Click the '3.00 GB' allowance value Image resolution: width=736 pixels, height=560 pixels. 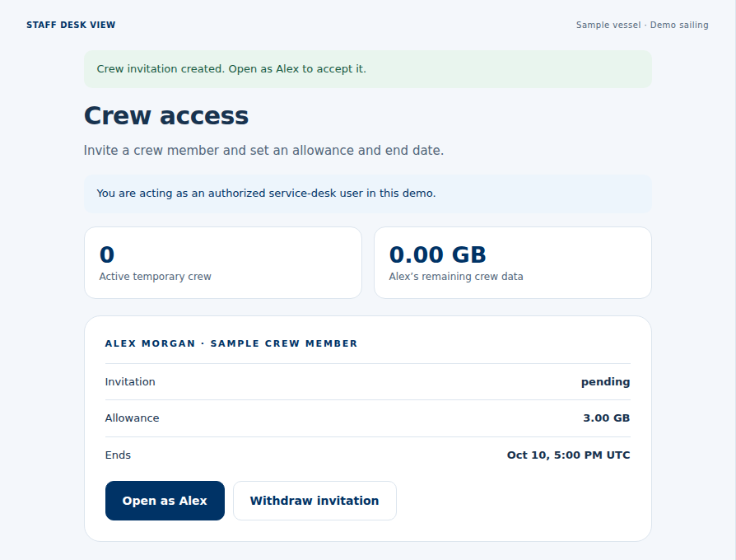click(607, 418)
